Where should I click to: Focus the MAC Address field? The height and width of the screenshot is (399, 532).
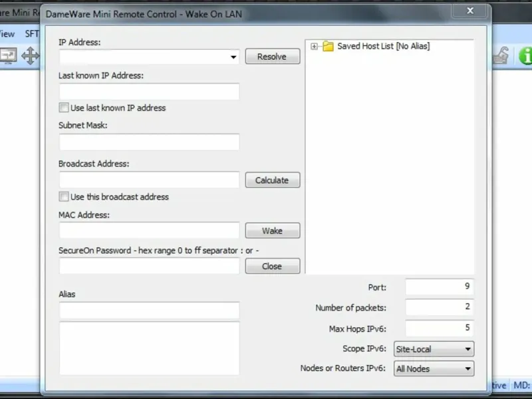pyautogui.click(x=149, y=230)
